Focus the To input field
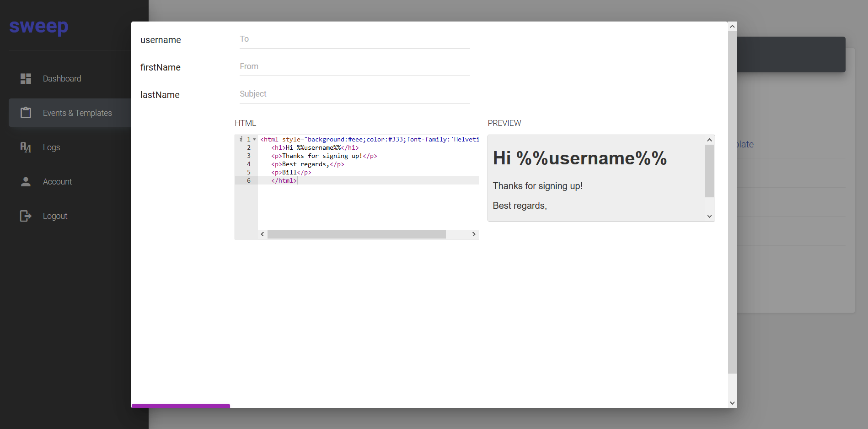 [x=354, y=39]
